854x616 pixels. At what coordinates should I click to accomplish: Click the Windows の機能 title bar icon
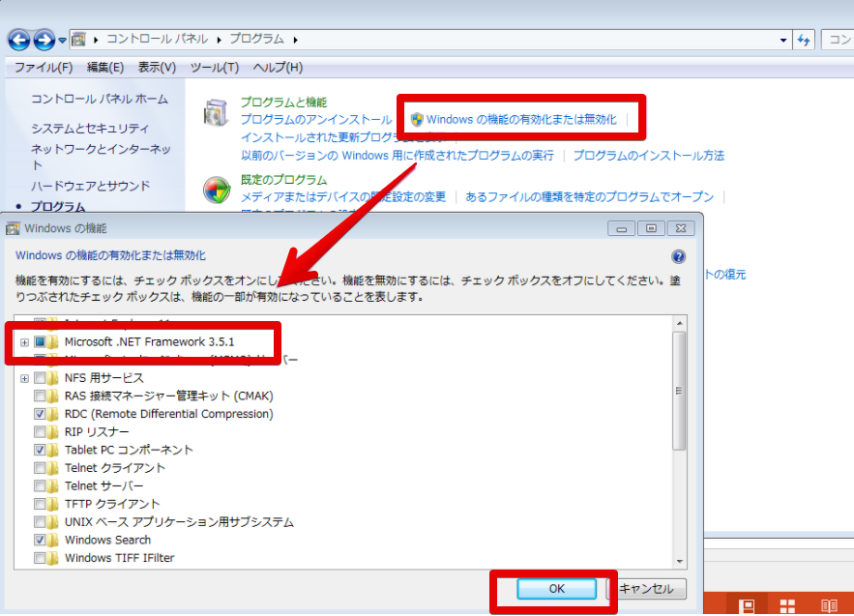pos(14,228)
